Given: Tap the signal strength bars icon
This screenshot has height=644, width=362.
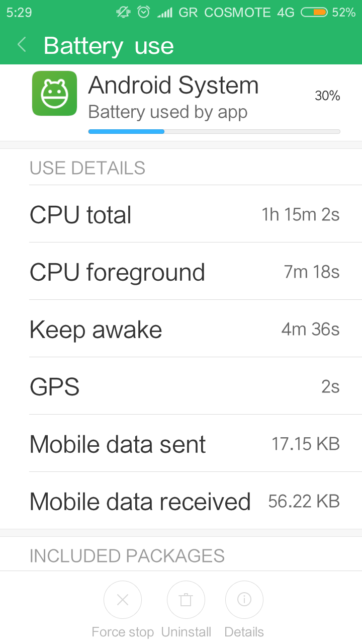Looking at the screenshot, I should tap(164, 12).
